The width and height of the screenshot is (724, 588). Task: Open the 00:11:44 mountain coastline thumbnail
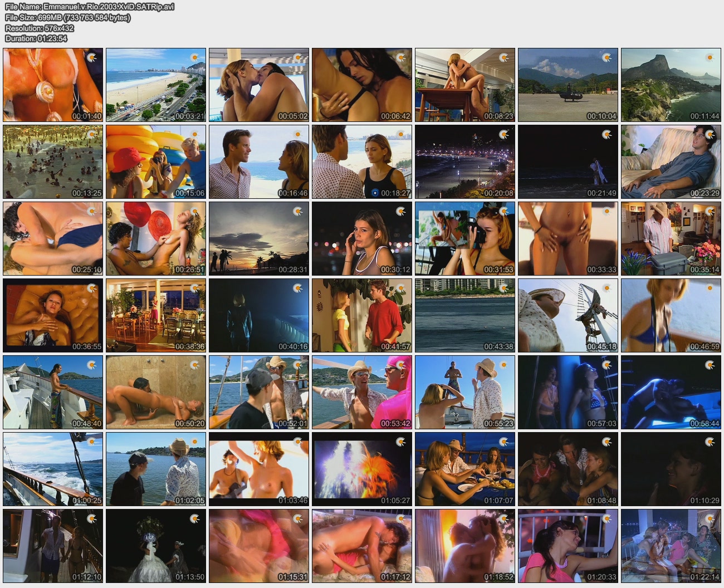tap(671, 85)
